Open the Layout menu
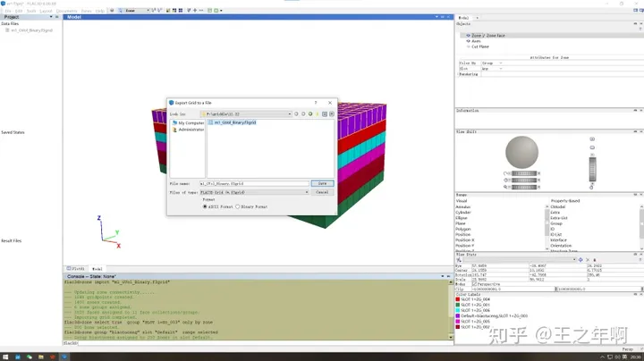 pyautogui.click(x=46, y=11)
